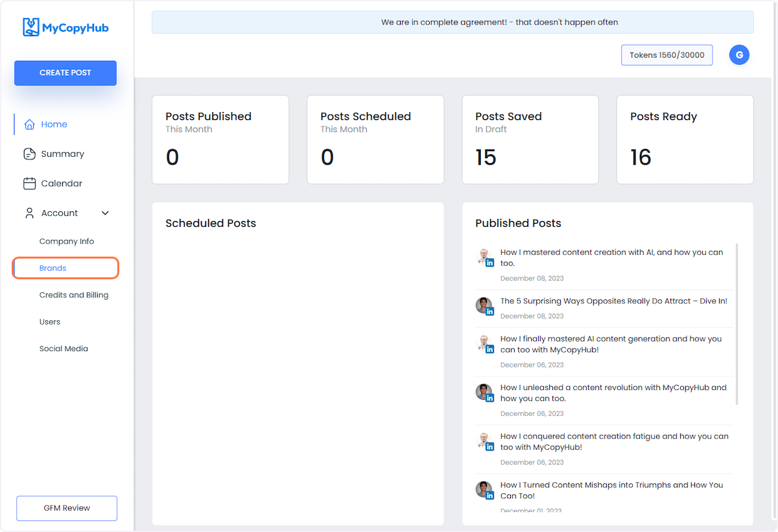Click 'Scheduled Posts' heading
This screenshot has width=778, height=532.
[211, 223]
